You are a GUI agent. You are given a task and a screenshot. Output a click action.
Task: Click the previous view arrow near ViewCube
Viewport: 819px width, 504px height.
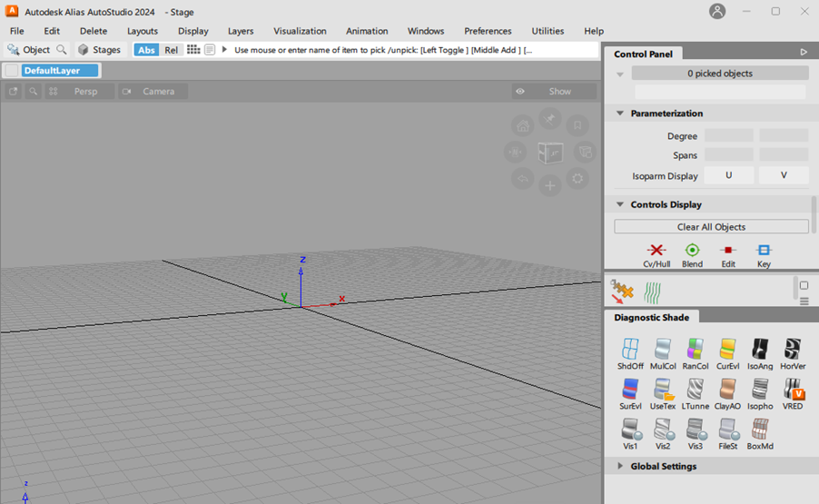(x=523, y=179)
